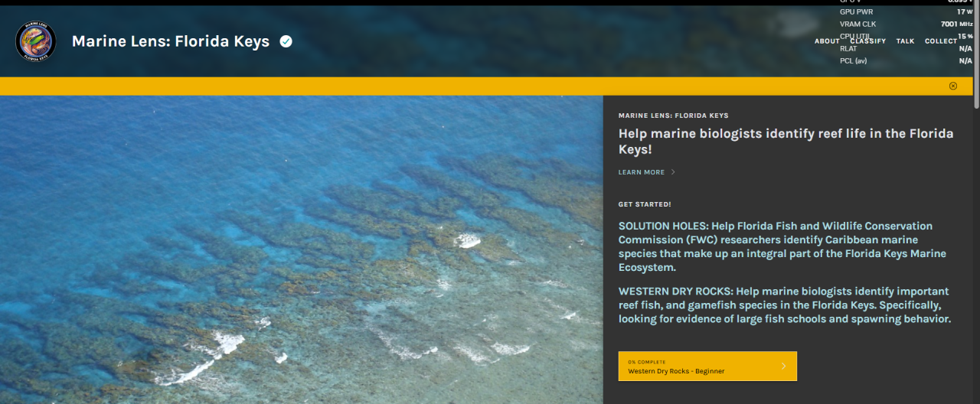This screenshot has height=404, width=980.
Task: Click the VRAM CLK overlay readout
Action: 906,24
